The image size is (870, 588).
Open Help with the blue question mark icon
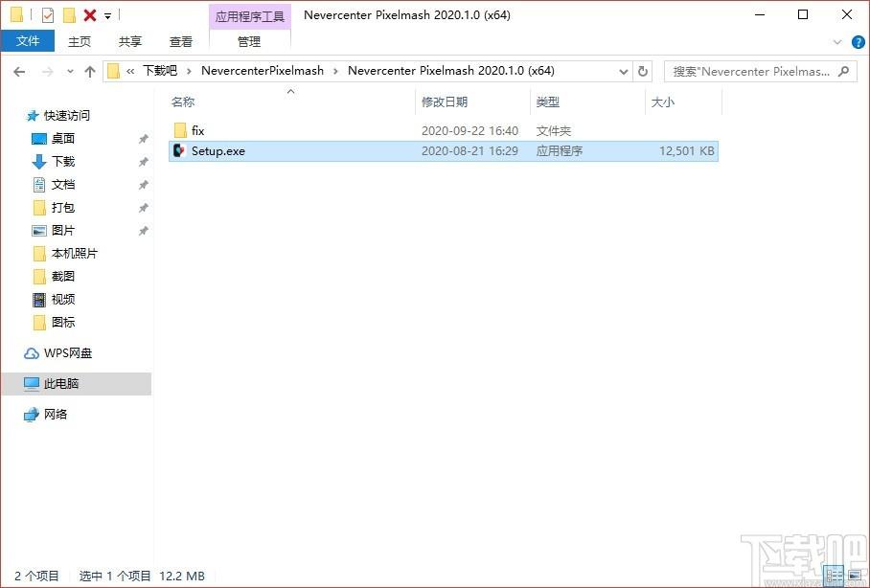pyautogui.click(x=858, y=42)
